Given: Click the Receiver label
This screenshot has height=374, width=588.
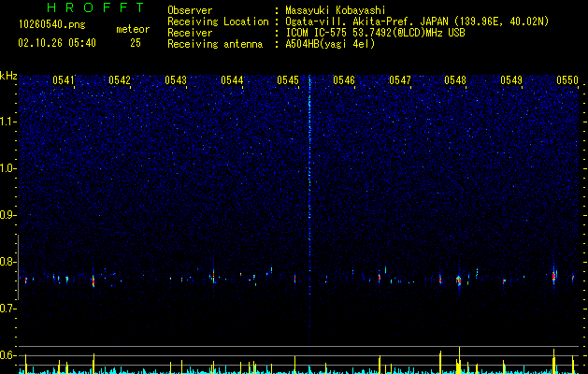Looking at the screenshot, I should (x=190, y=33).
